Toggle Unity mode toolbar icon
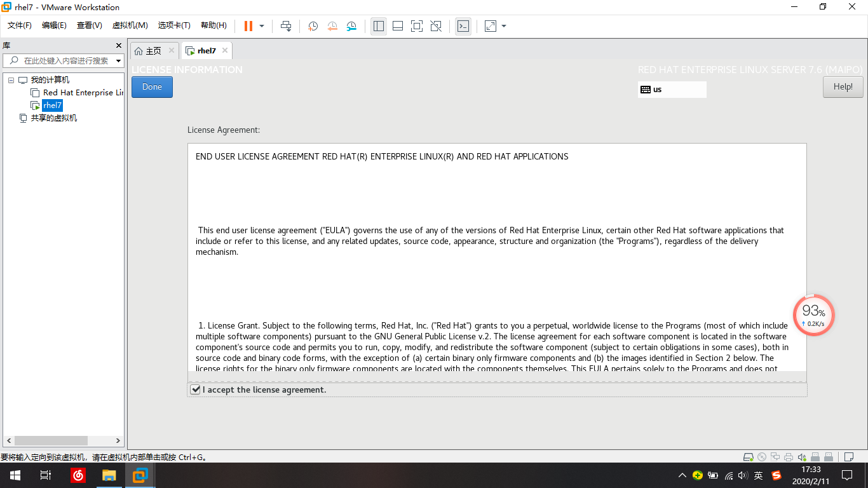868x488 pixels. coord(436,26)
